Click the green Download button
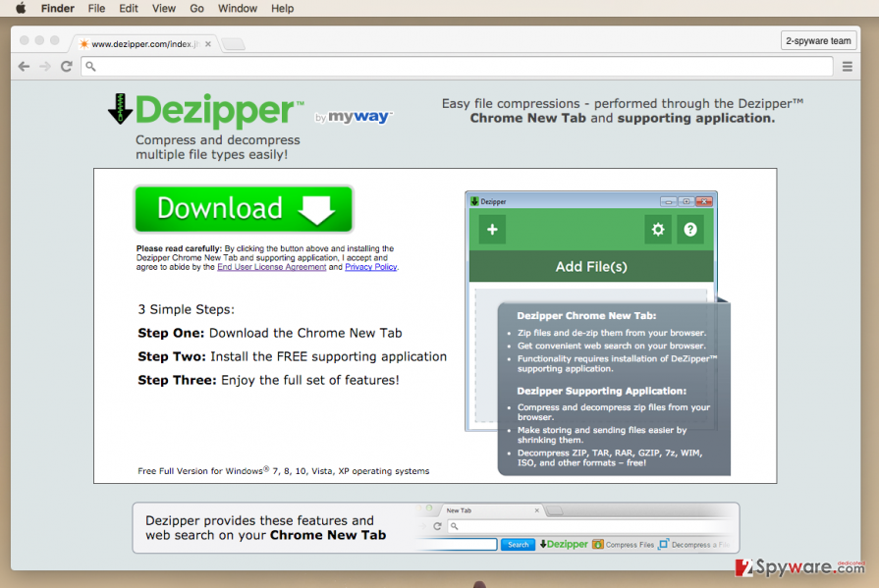The height and width of the screenshot is (588, 879). coord(244,208)
